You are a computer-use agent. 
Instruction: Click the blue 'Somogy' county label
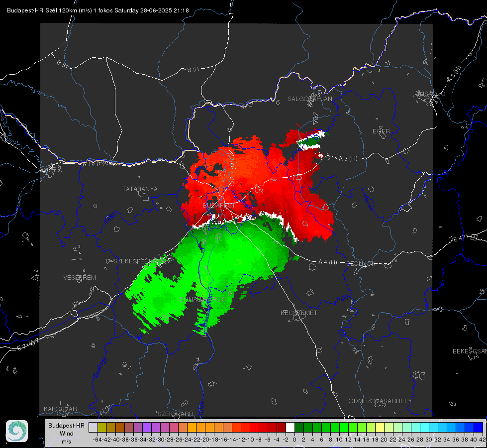tap(99, 367)
